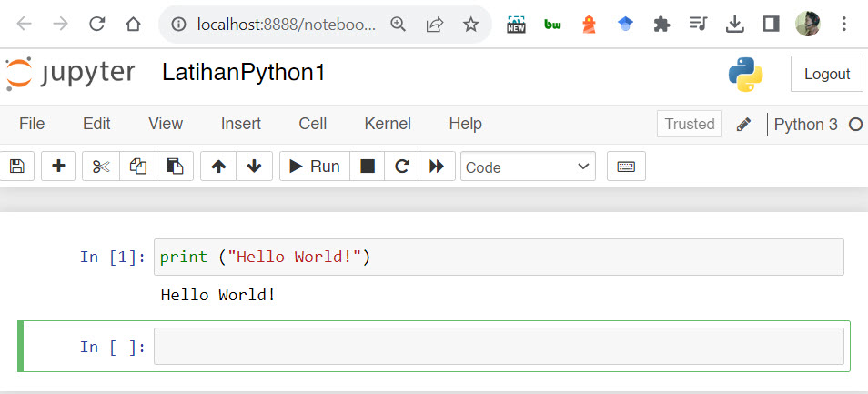Open the zoom magnifier in address bar
The height and width of the screenshot is (394, 868).
tap(398, 25)
